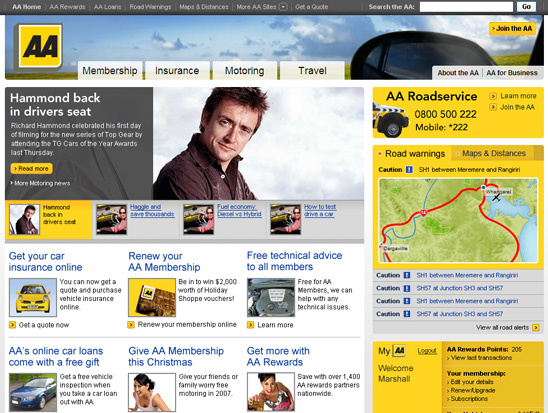Open the Membership tab
The width and height of the screenshot is (548, 413).
(110, 71)
